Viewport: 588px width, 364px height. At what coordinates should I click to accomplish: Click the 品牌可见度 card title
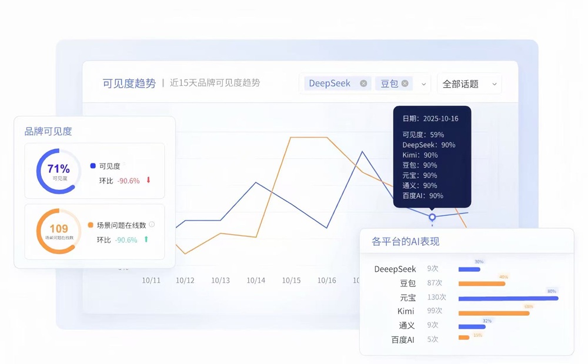point(48,131)
